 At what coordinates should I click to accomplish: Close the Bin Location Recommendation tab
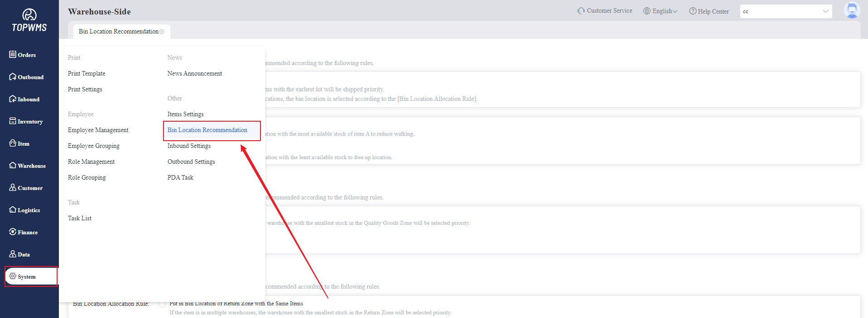[x=162, y=32]
